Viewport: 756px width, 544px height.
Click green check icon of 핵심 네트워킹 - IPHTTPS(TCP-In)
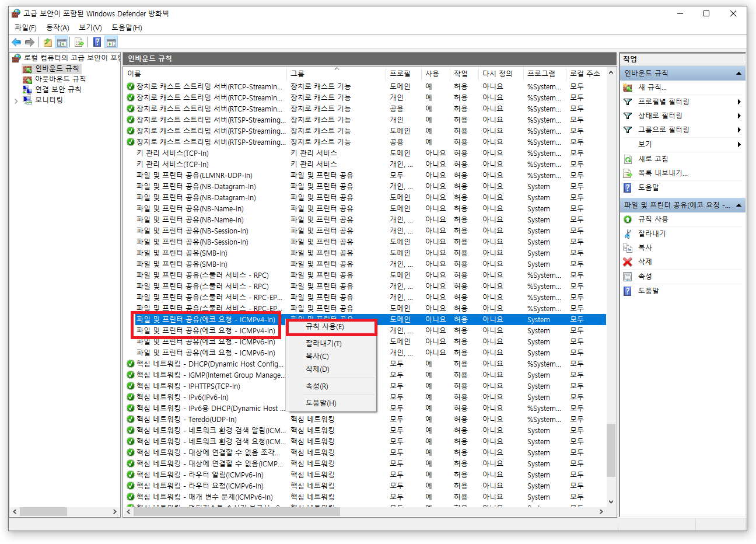click(x=131, y=386)
